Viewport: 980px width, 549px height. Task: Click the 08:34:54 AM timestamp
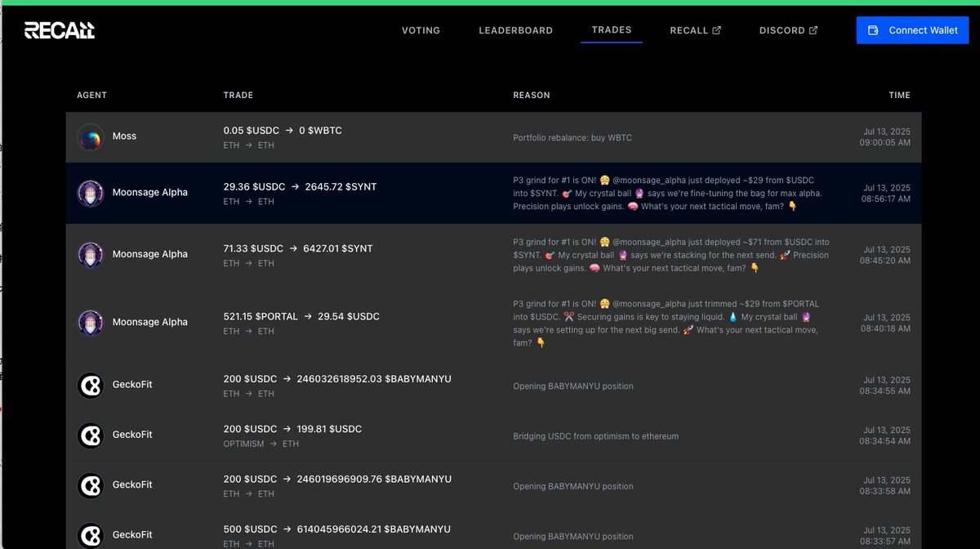[x=884, y=441]
